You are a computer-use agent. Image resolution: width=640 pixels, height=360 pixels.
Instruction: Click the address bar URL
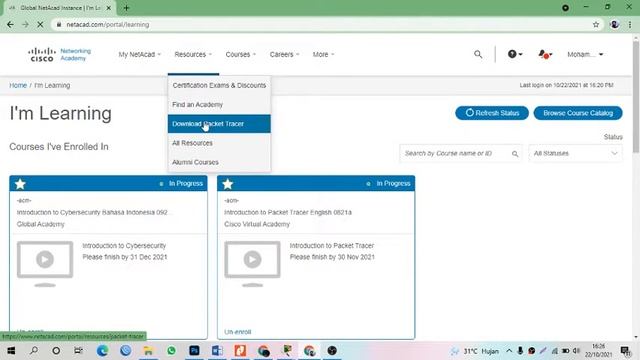[x=108, y=24]
